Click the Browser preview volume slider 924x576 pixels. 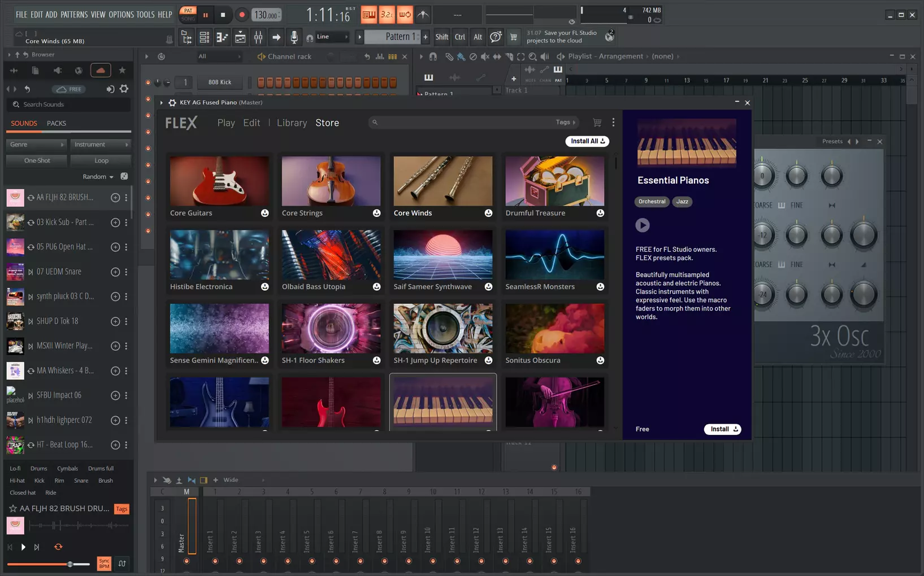coord(49,564)
